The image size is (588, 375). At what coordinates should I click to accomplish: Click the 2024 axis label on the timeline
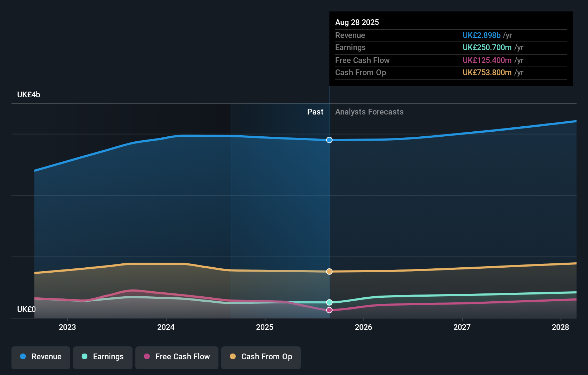click(x=165, y=327)
